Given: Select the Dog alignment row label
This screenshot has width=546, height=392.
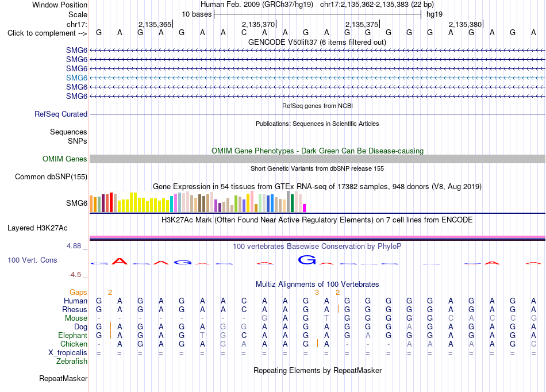Looking at the screenshot, I should (x=80, y=327).
